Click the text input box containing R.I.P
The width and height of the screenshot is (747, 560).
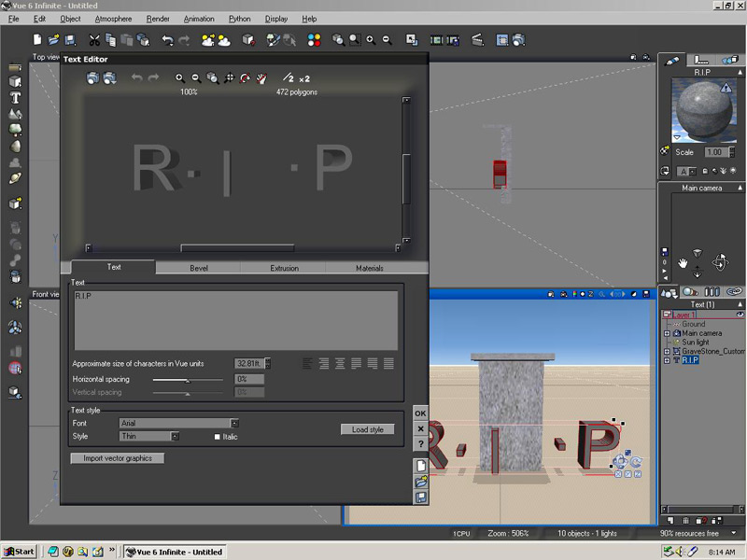235,319
